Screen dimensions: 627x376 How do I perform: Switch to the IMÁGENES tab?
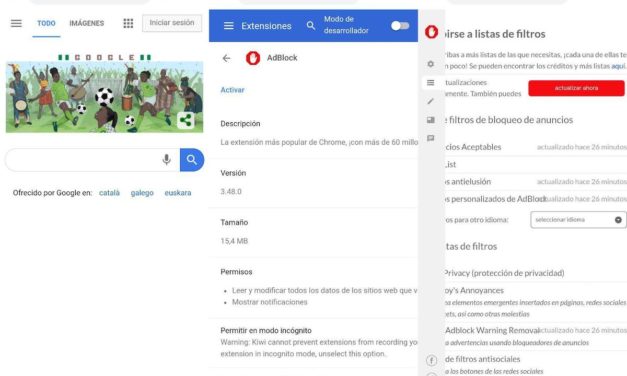pyautogui.click(x=87, y=23)
